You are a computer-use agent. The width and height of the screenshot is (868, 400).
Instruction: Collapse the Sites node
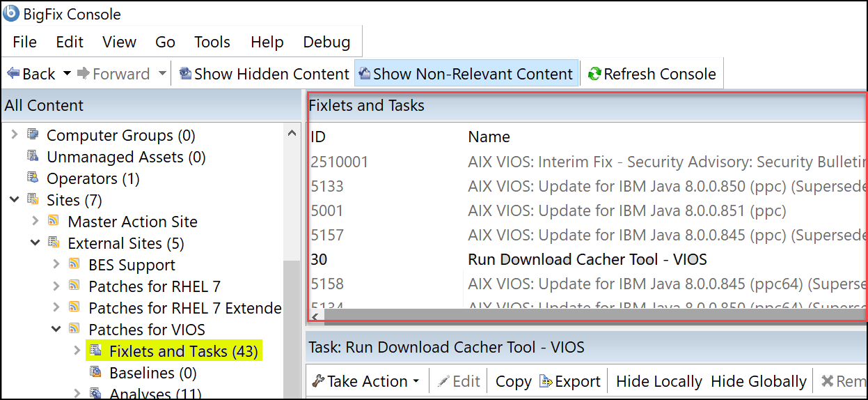pos(15,199)
